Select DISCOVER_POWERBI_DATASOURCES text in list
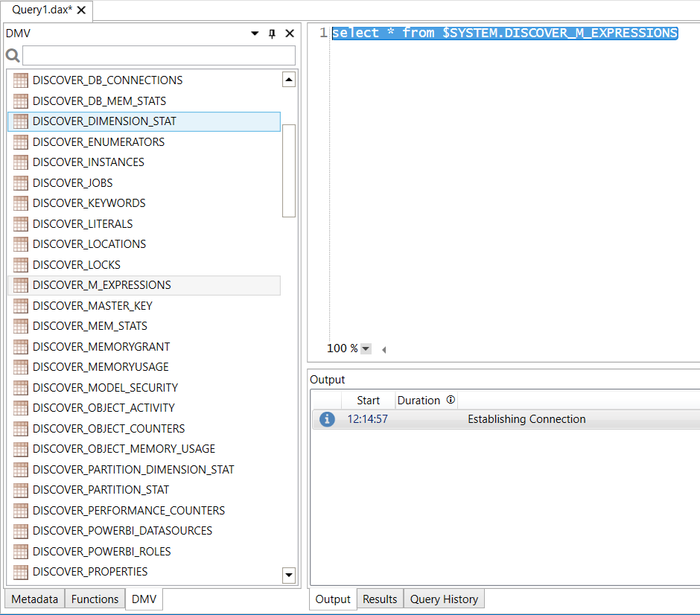 click(122, 531)
